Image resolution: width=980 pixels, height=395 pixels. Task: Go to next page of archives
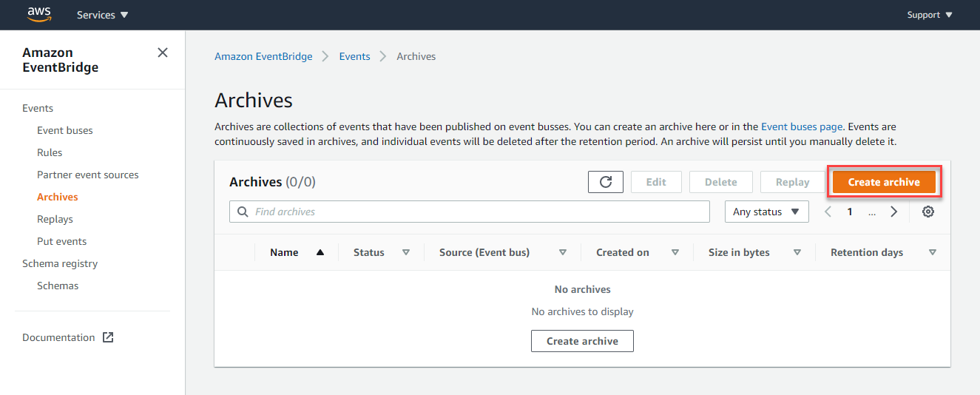pos(894,212)
